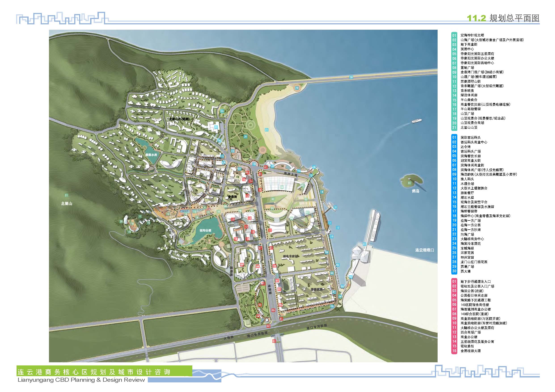Click legend entry '半山高级餐馆'
The height and width of the screenshot is (392, 555).
[470, 109]
